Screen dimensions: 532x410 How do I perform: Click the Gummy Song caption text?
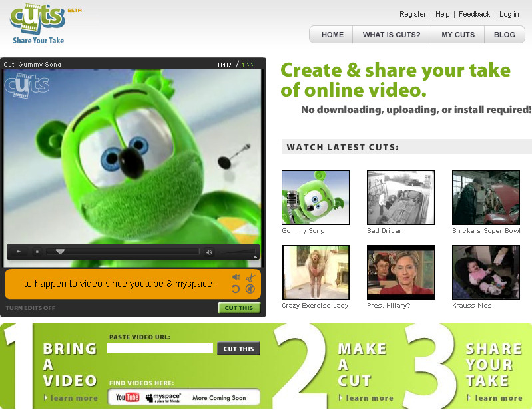pyautogui.click(x=303, y=231)
